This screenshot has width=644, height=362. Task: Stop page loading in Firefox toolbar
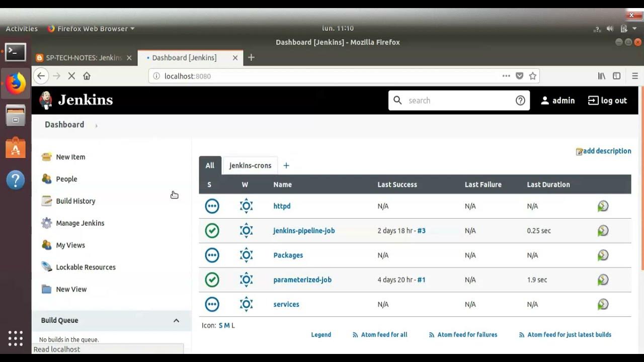pos(71,76)
